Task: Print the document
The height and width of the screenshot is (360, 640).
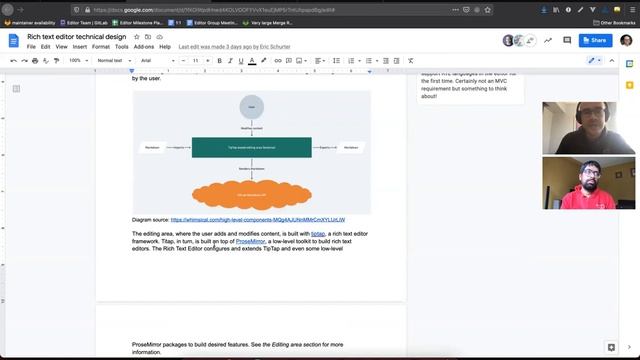Action: click(x=35, y=61)
